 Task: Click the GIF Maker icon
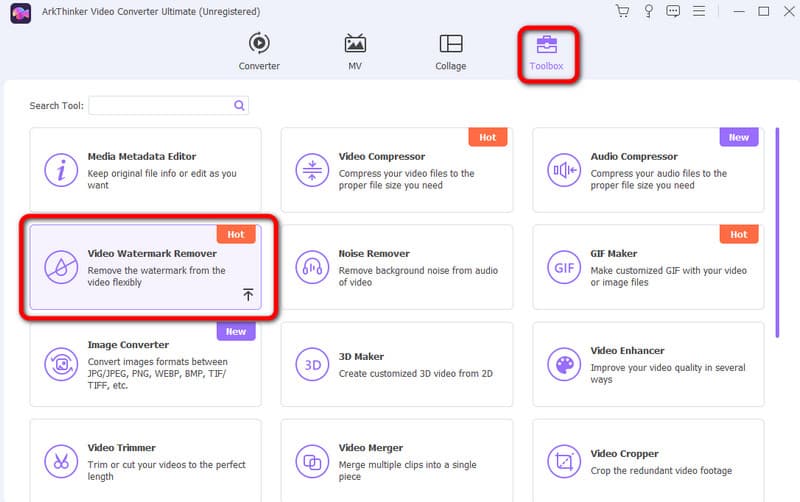(564, 267)
